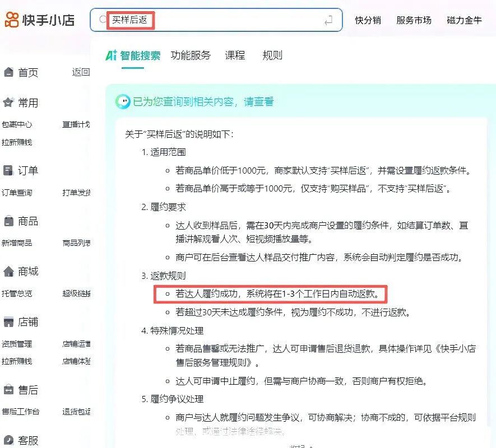The height and width of the screenshot is (448, 496).
Task: Switch to the 智能搜索 tab
Action: 140,55
